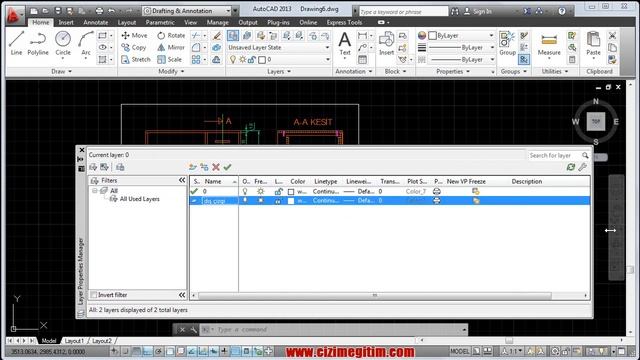Open the Text annotation tool
Image resolution: width=640 pixels, height=360 pixels.
(345, 43)
